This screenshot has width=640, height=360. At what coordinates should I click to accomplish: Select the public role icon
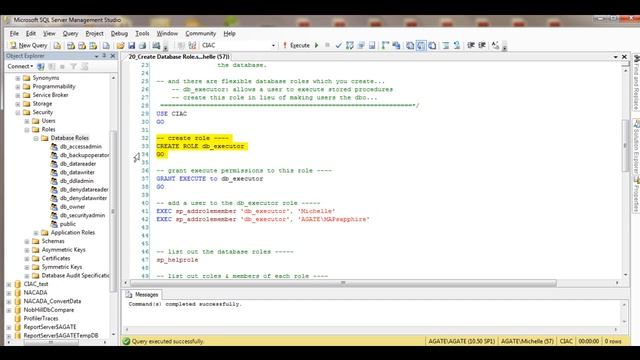coord(54,224)
